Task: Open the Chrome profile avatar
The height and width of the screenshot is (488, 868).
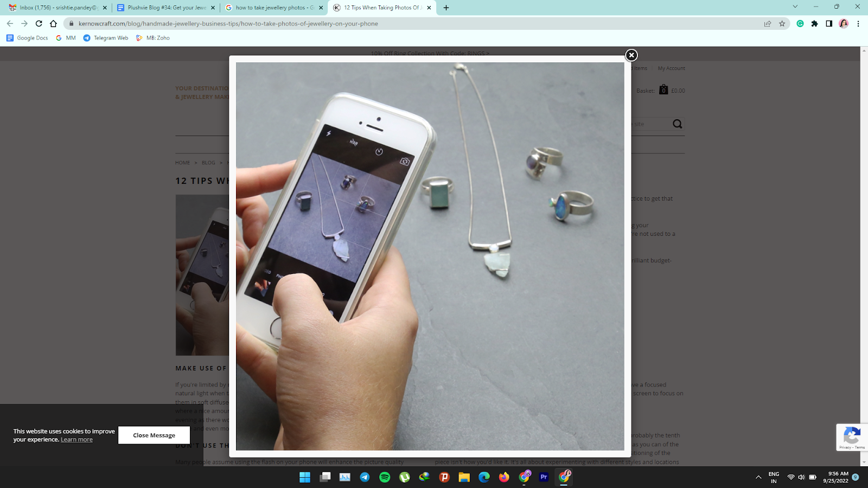Action: pyautogui.click(x=844, y=23)
